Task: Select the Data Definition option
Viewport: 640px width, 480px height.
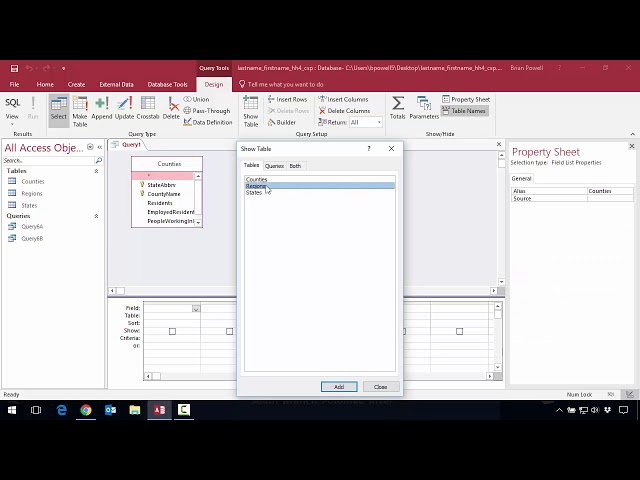Action: coord(208,122)
